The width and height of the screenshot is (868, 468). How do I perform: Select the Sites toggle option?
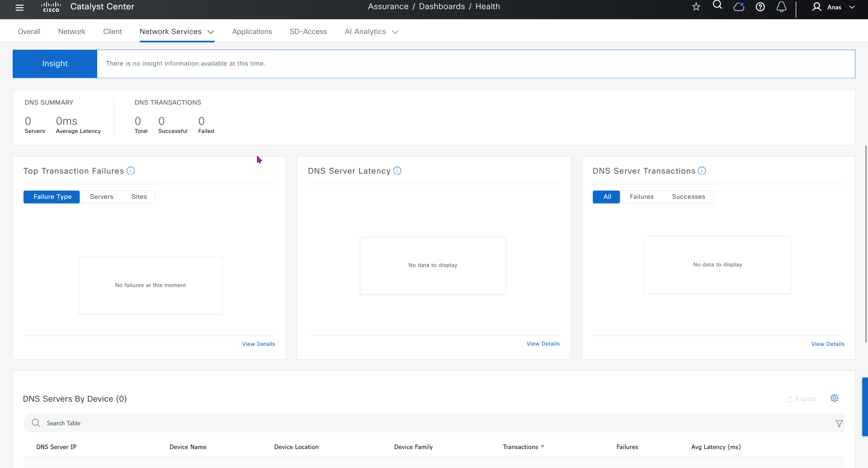[139, 197]
